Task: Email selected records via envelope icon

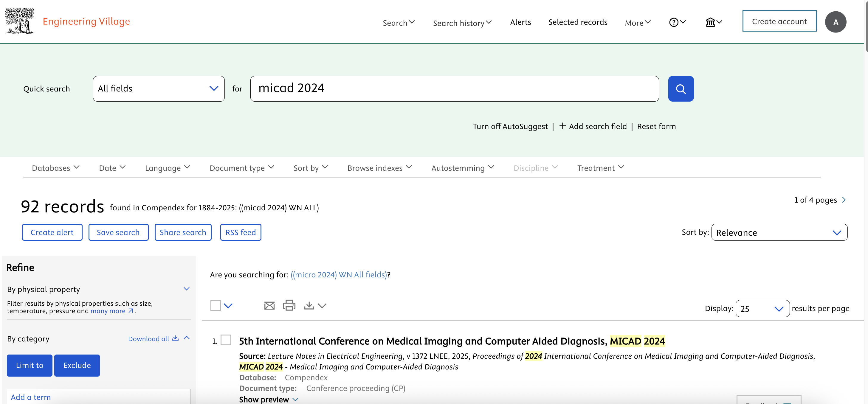Action: coord(269,306)
